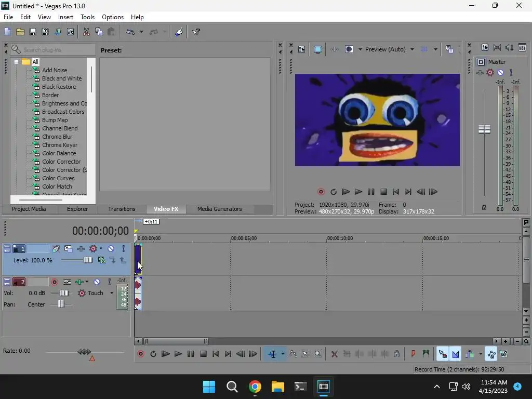This screenshot has width=532, height=399.
Task: Click track 1 Track Motion icon
Action: 68,249
